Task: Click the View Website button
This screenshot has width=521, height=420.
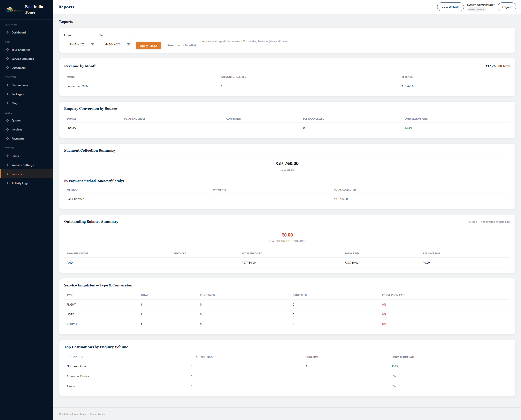Action: (x=450, y=7)
